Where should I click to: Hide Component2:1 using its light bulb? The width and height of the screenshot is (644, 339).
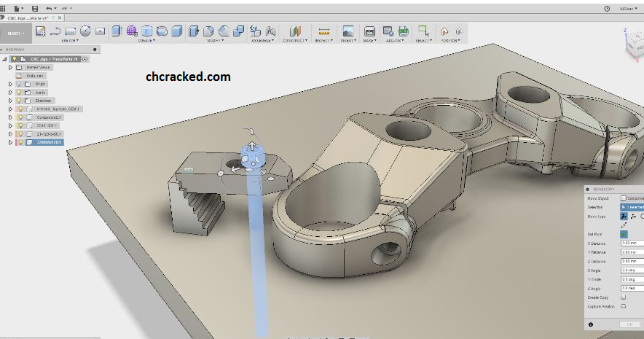click(20, 117)
